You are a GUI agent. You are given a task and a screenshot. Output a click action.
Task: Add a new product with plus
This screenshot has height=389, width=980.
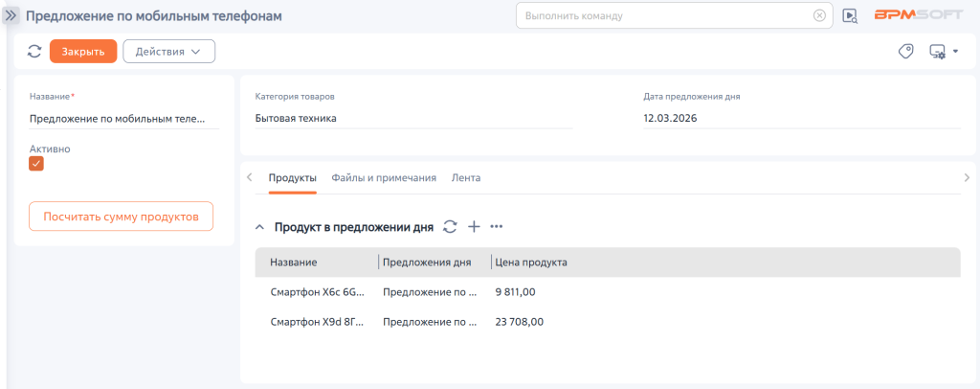tap(474, 227)
